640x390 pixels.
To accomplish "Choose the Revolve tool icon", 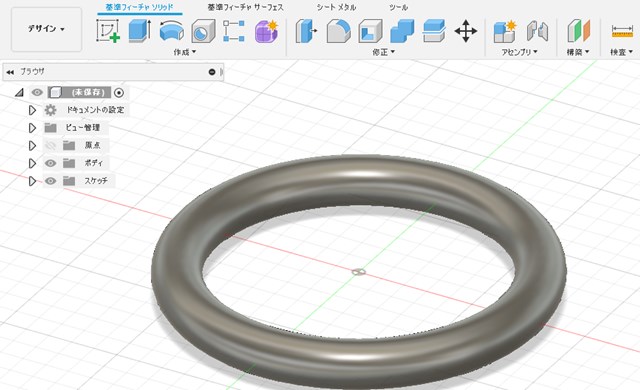I will coord(171,31).
